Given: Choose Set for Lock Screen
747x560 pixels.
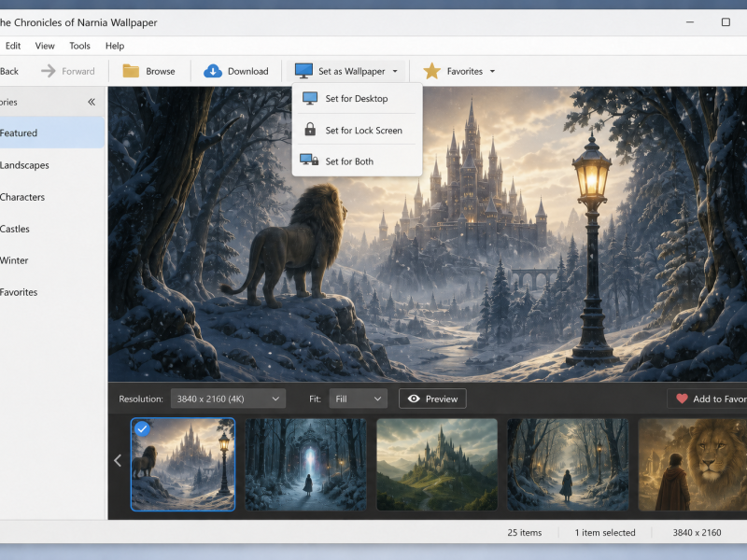Looking at the screenshot, I should point(357,130).
